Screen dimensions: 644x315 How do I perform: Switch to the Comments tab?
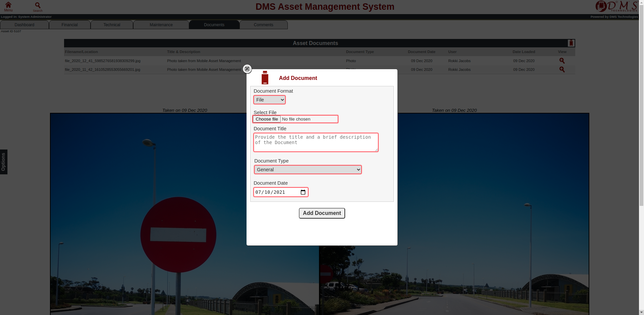(x=263, y=25)
